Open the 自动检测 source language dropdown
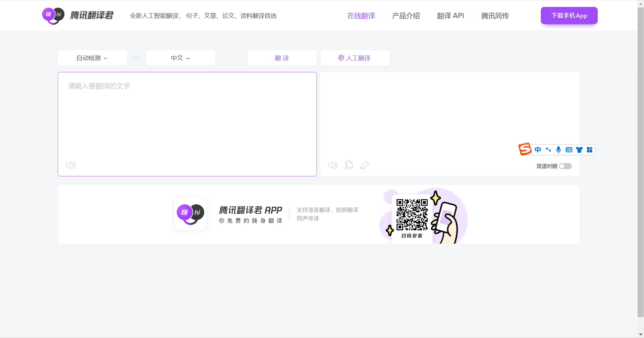 point(92,58)
